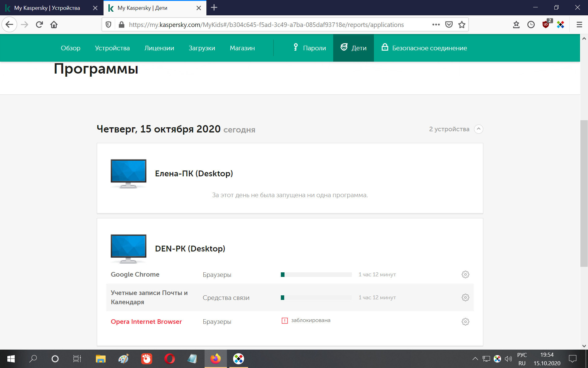The width and height of the screenshot is (588, 368).
Task: Open page actions three-dot menu
Action: tap(436, 25)
